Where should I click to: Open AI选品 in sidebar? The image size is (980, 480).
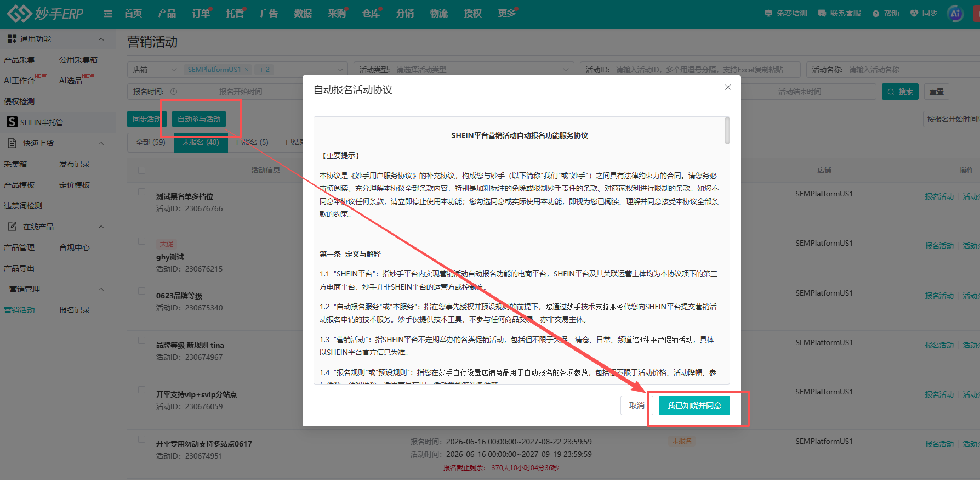(x=71, y=80)
